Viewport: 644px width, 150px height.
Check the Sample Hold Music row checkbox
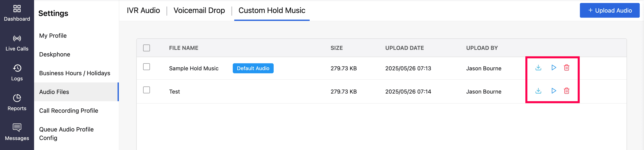(x=147, y=67)
